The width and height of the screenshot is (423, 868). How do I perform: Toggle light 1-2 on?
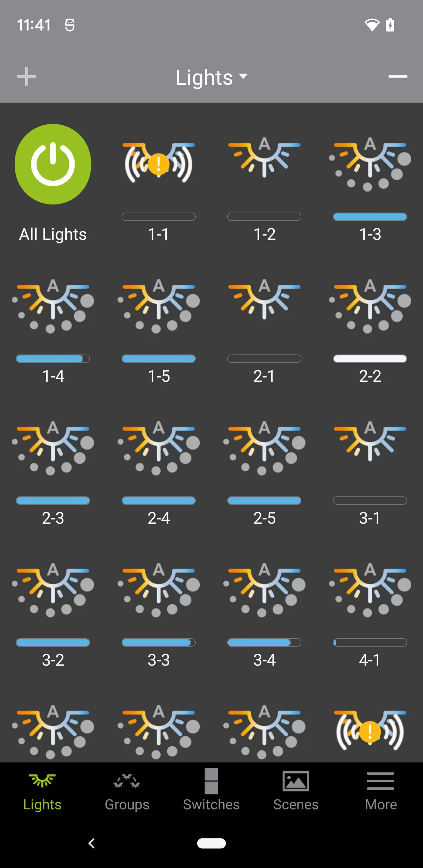(264, 158)
